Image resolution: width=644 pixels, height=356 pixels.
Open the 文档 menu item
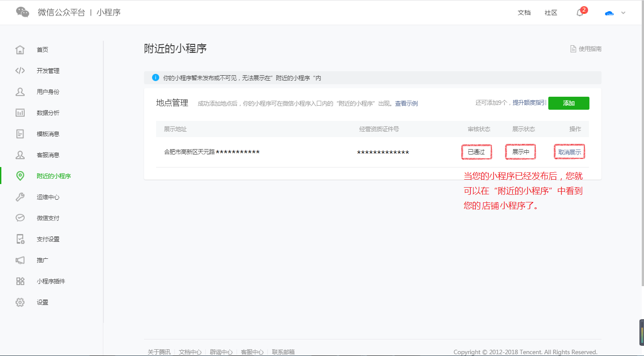524,13
